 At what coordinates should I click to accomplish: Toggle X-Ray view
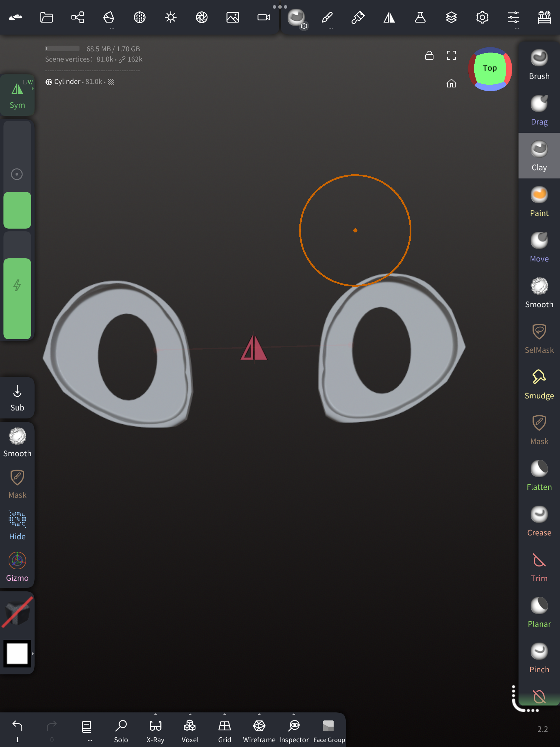click(x=156, y=730)
